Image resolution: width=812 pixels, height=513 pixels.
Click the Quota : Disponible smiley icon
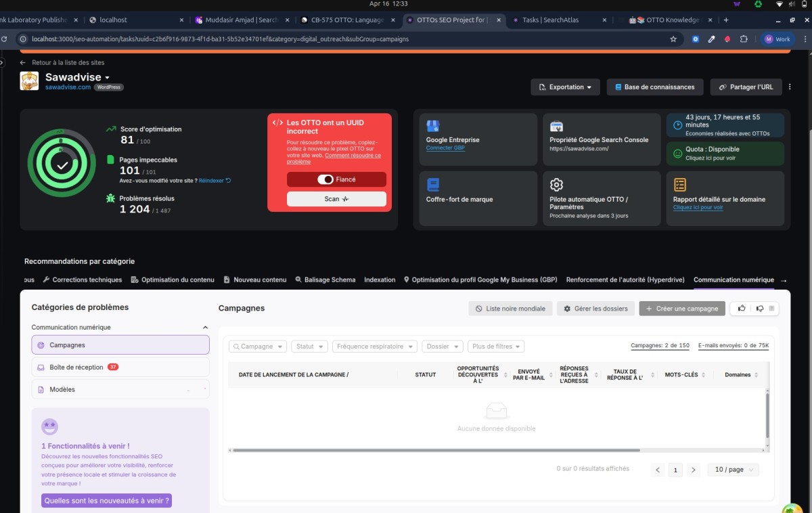[677, 154]
